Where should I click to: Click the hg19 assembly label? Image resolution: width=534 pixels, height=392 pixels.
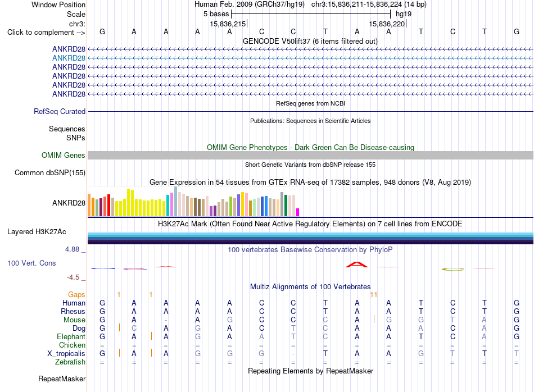pyautogui.click(x=404, y=14)
